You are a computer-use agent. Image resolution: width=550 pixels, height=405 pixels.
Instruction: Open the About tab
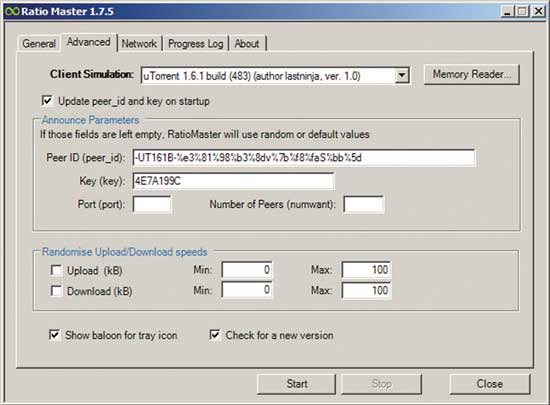(247, 43)
